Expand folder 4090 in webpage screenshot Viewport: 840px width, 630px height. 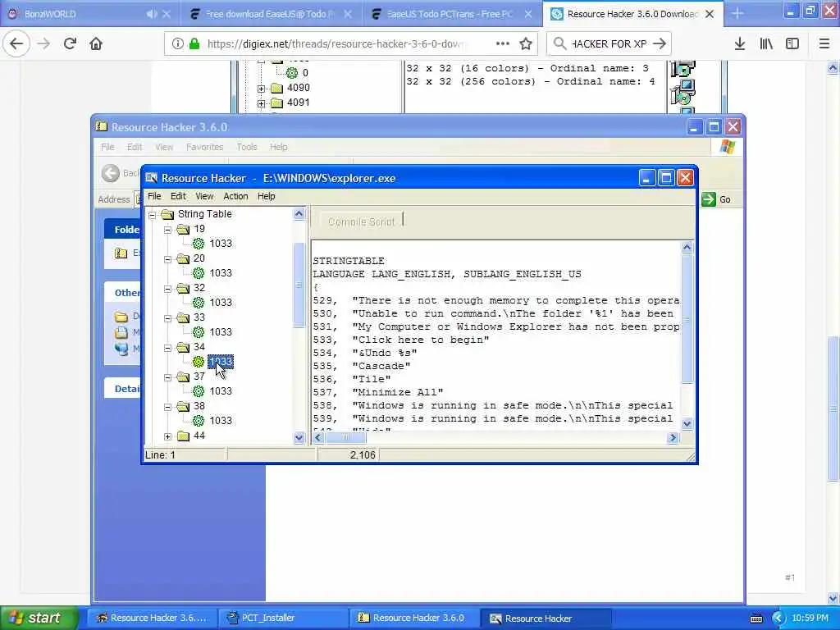(261, 89)
